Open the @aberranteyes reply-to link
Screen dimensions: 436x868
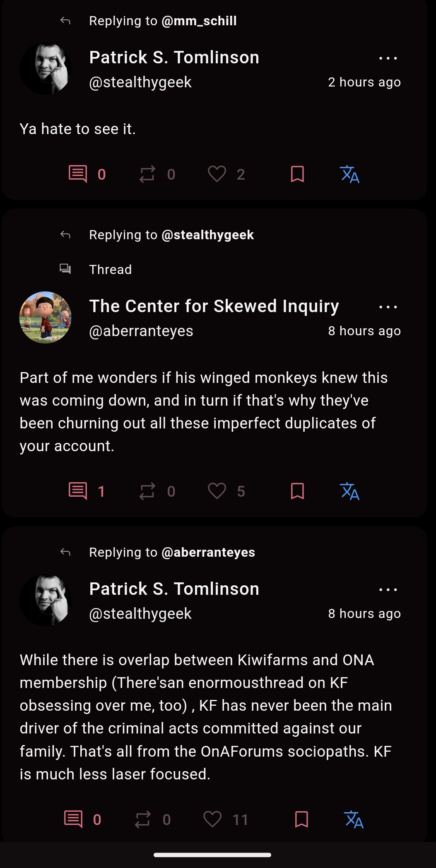(208, 552)
